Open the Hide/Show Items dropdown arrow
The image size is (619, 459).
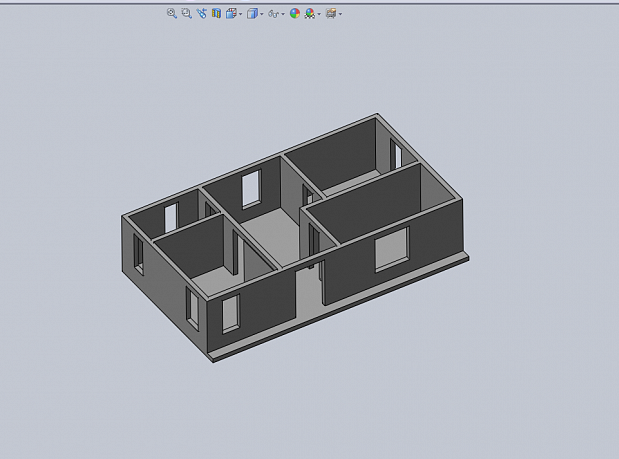coord(284,15)
